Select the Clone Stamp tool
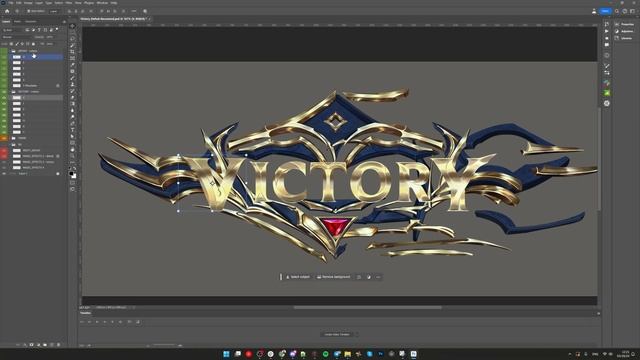 73,84
